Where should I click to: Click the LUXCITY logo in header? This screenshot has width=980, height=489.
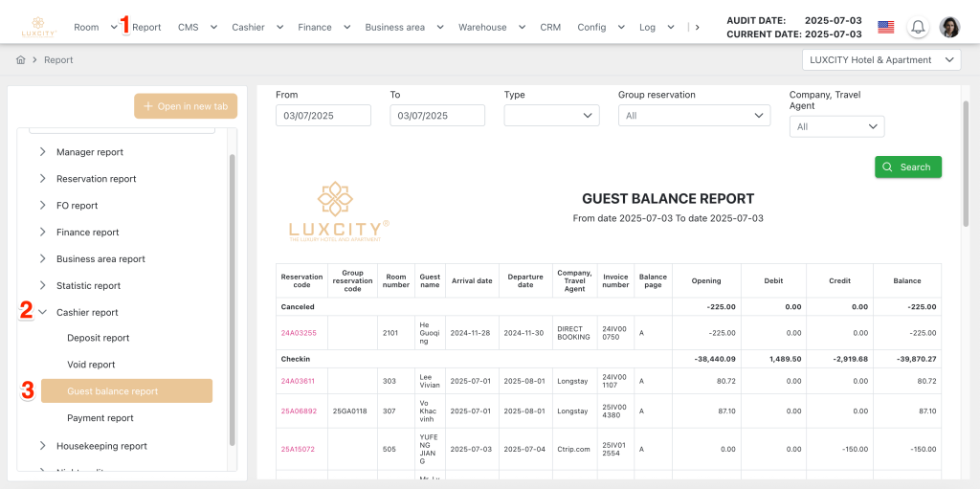(x=39, y=27)
